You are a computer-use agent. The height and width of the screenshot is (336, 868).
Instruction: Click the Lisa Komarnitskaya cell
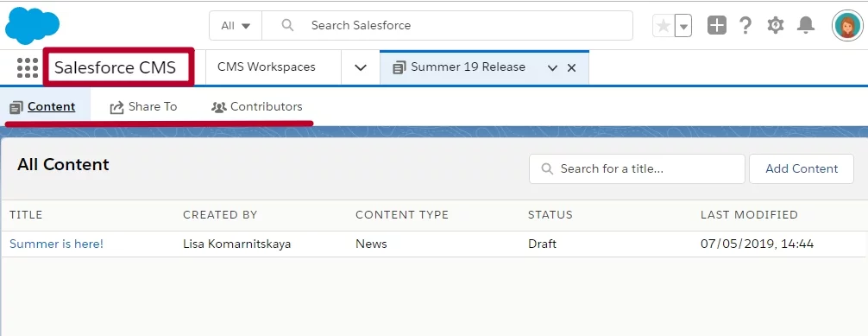point(237,244)
